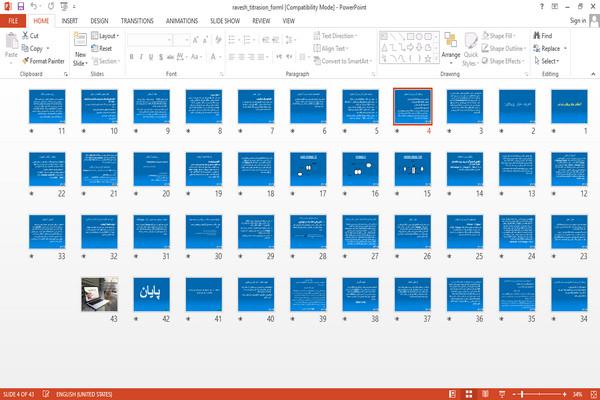Screen dimensions: 600x400
Task: Open the Shape Outline dropdown
Action: pyautogui.click(x=504, y=48)
